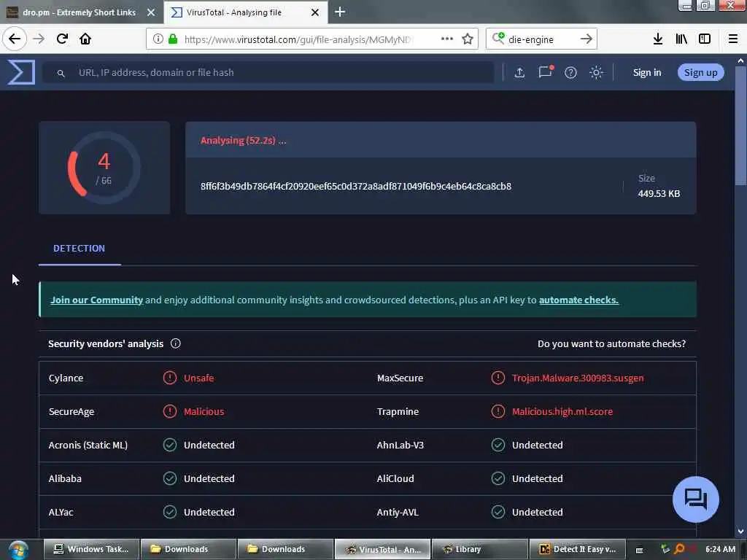The height and width of the screenshot is (560, 747).
Task: Open the Library taskbar window
Action: click(479, 549)
